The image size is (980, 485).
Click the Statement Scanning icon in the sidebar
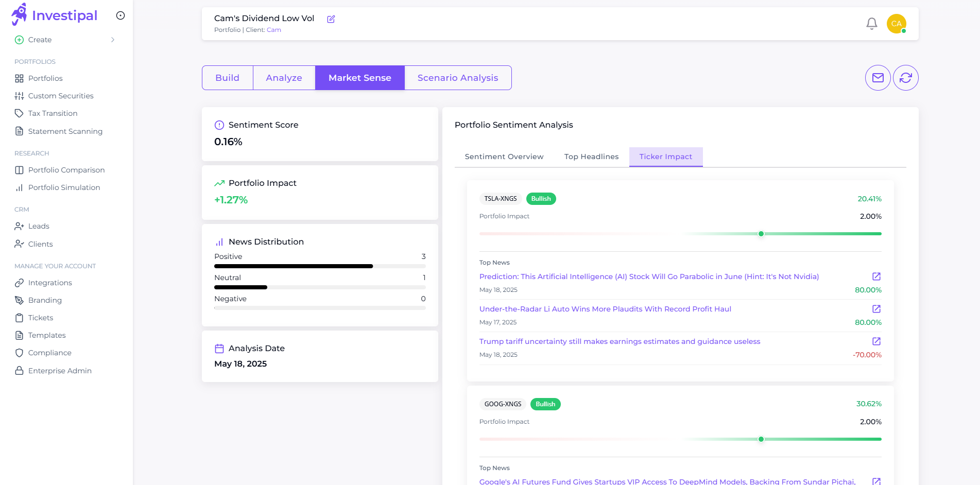19,131
